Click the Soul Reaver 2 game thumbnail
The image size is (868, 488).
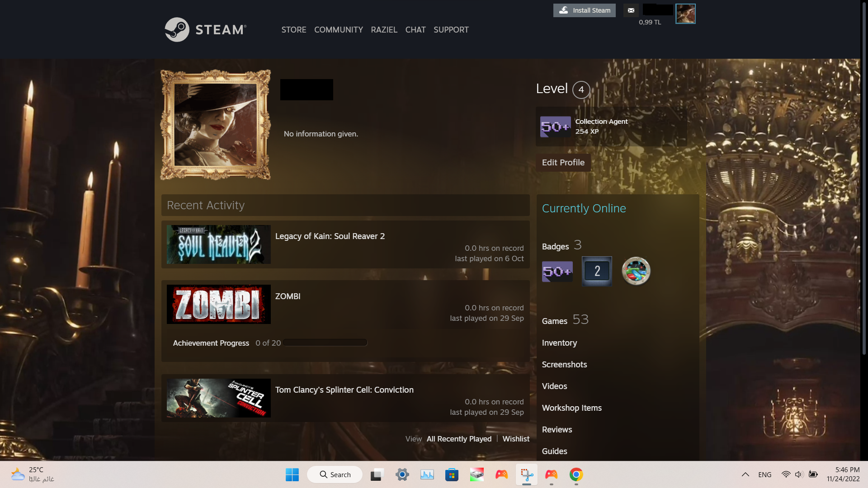219,244
